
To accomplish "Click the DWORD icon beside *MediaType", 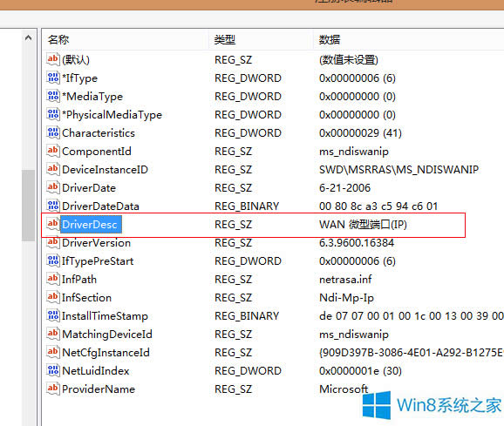I will (x=52, y=96).
